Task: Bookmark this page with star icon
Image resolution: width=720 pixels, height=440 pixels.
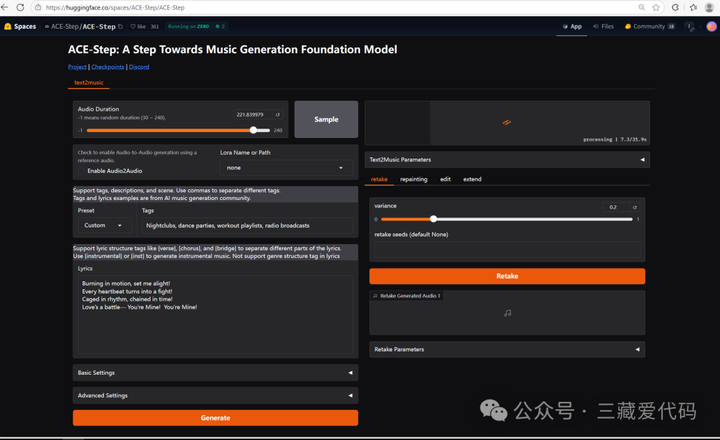Action: (x=656, y=7)
